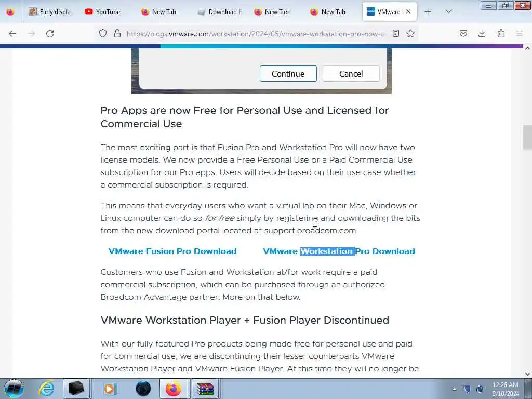Click Continue button in the dialog image

[288, 74]
